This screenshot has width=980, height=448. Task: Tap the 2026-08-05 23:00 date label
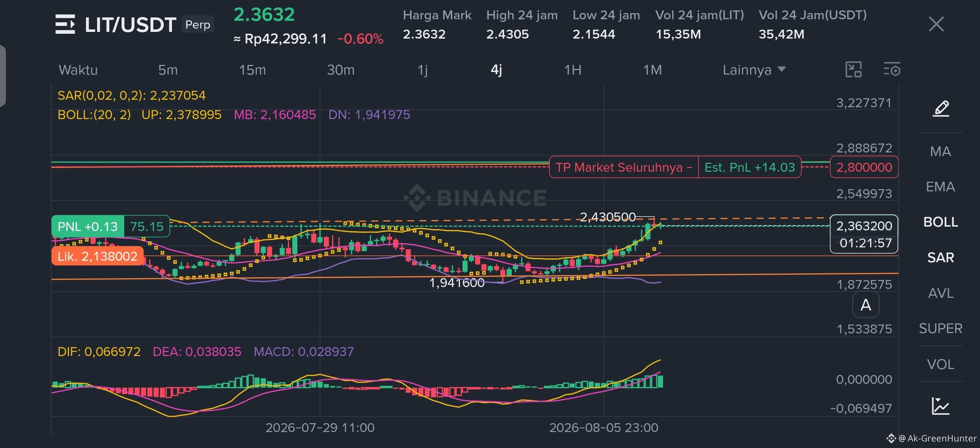point(603,428)
